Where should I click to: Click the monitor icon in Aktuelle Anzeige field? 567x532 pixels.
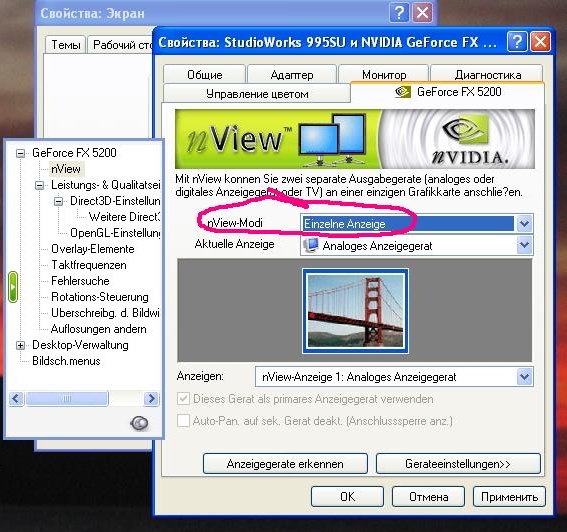tap(311, 246)
